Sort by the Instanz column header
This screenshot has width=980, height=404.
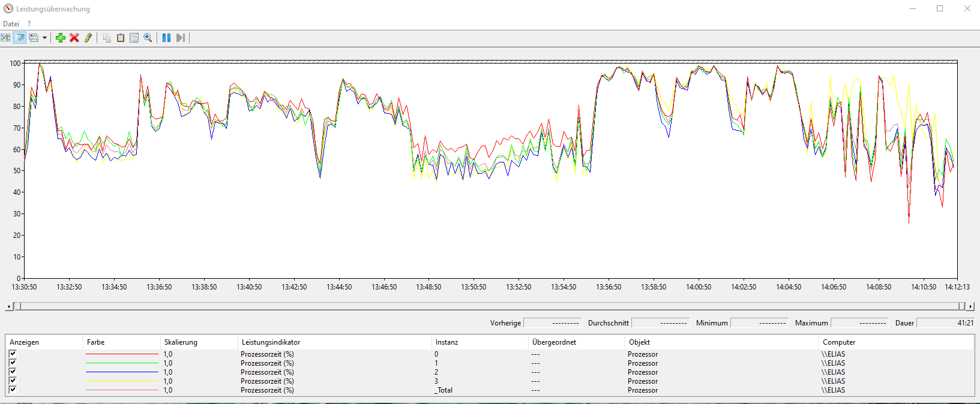point(480,342)
